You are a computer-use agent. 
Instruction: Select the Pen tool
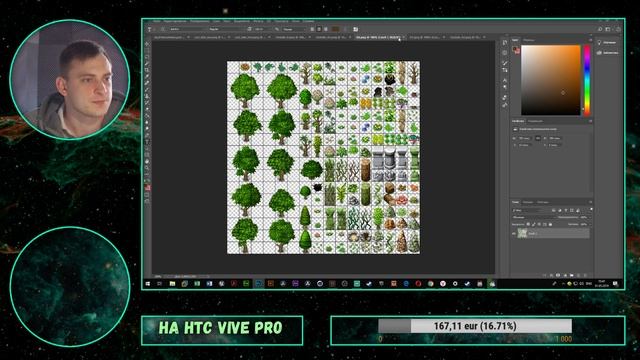pyautogui.click(x=148, y=135)
